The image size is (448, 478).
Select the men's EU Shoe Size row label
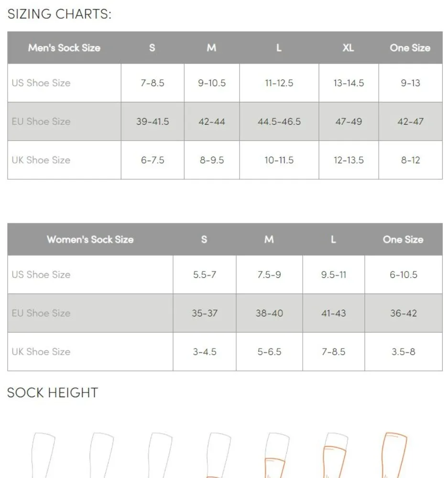point(41,121)
